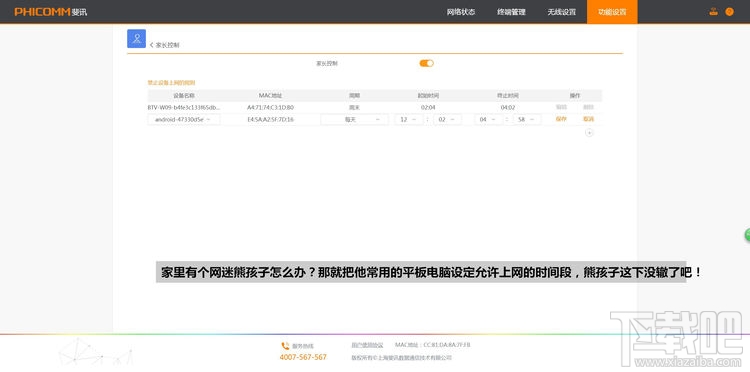This screenshot has width=750, height=372.
Task: Click the round orange icon top right
Action: point(729,12)
